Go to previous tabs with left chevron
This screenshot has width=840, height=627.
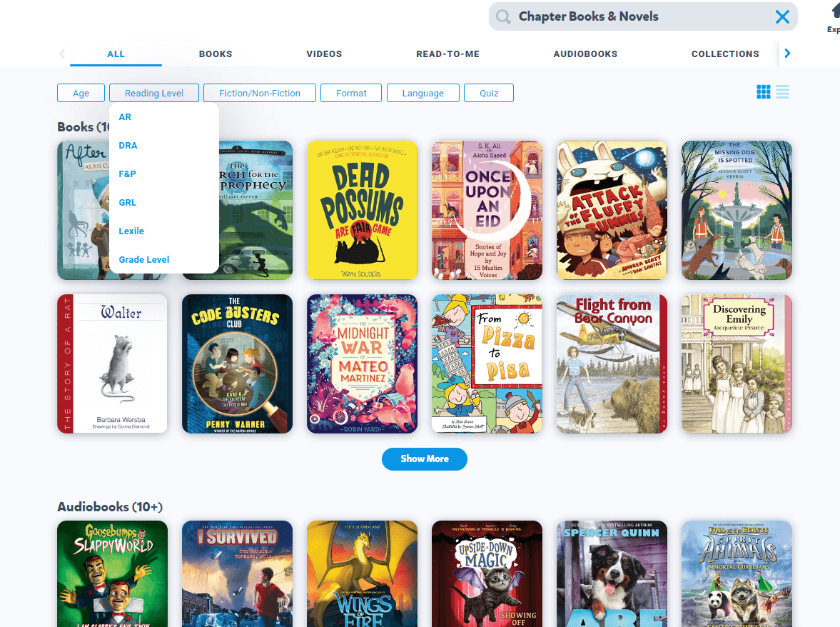(x=62, y=53)
